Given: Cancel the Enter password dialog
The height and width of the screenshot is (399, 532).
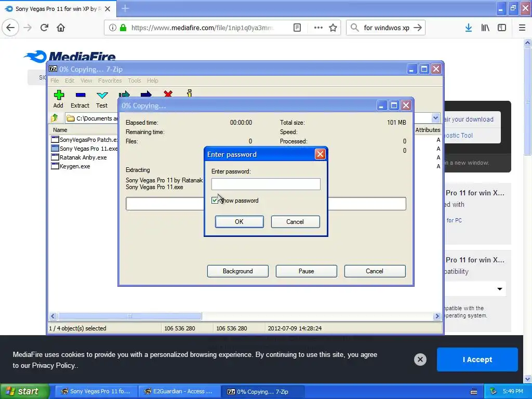Looking at the screenshot, I should click(x=295, y=221).
